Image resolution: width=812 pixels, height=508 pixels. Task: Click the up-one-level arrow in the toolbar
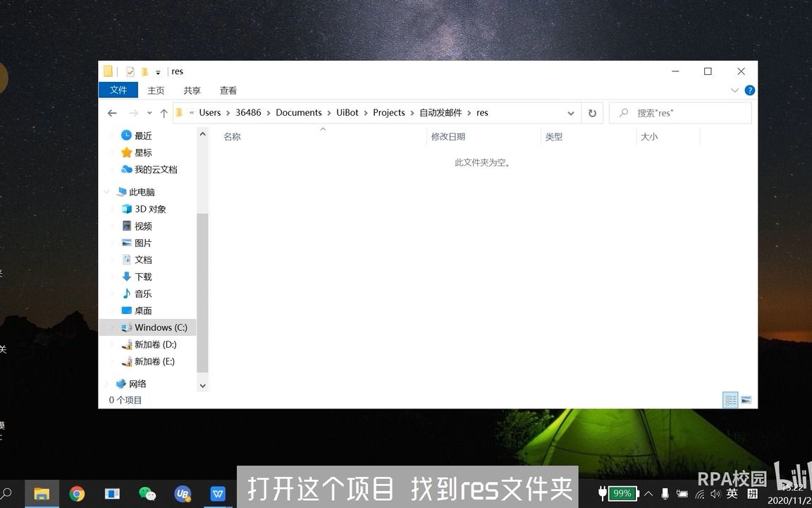(164, 113)
